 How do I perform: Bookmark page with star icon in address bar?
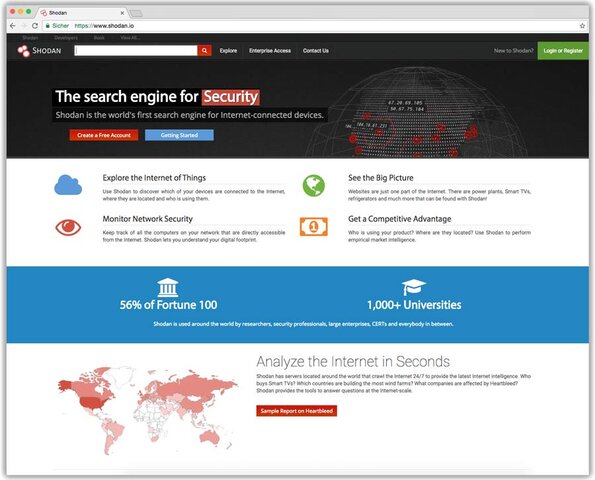click(582, 26)
